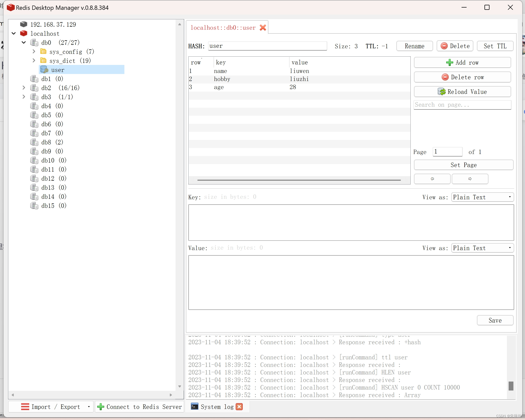The width and height of the screenshot is (525, 420).
Task: Click the db8 database icon
Action: pyautogui.click(x=34, y=142)
